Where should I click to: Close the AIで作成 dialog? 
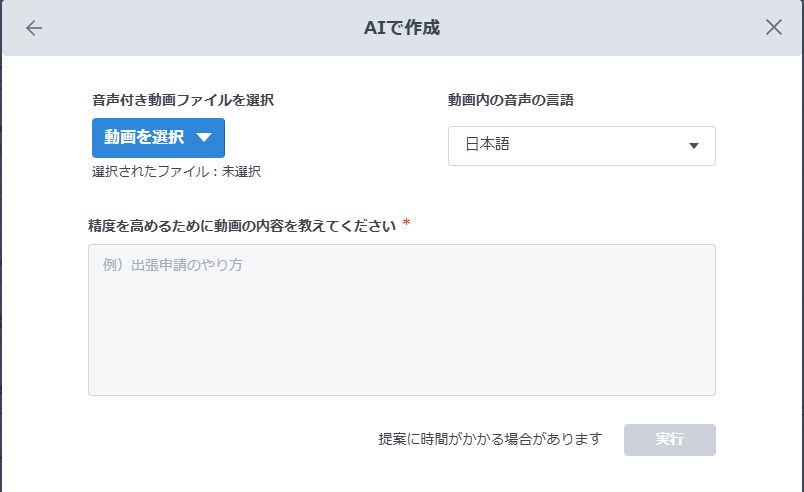773,28
